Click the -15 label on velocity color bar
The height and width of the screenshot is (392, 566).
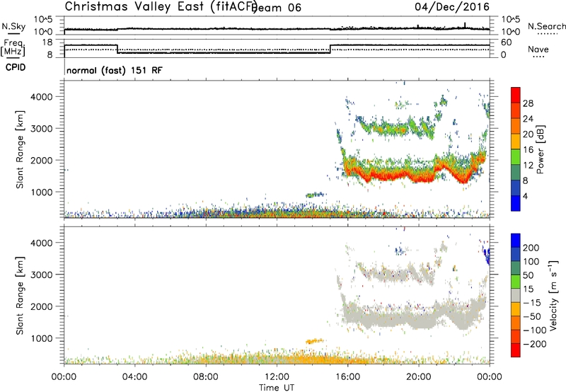(531, 303)
